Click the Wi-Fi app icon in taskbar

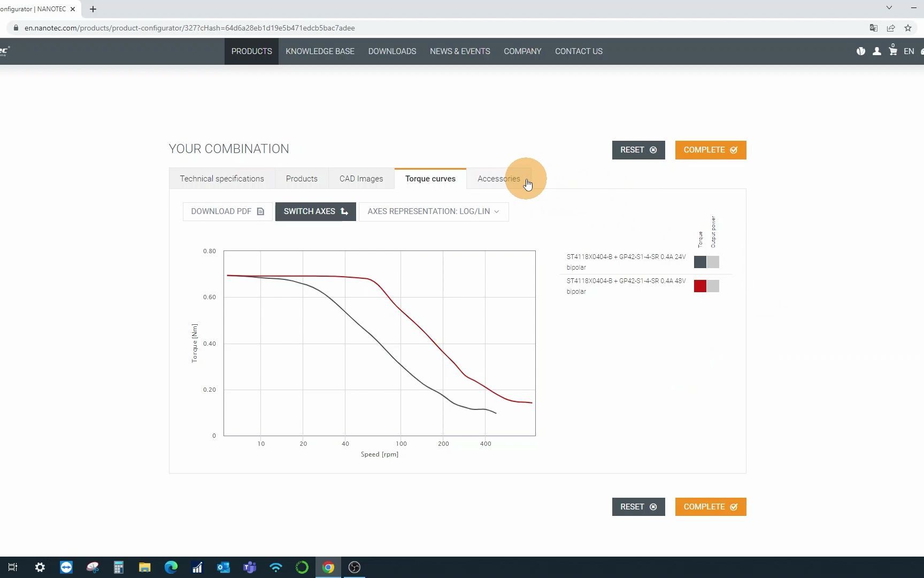(x=276, y=567)
